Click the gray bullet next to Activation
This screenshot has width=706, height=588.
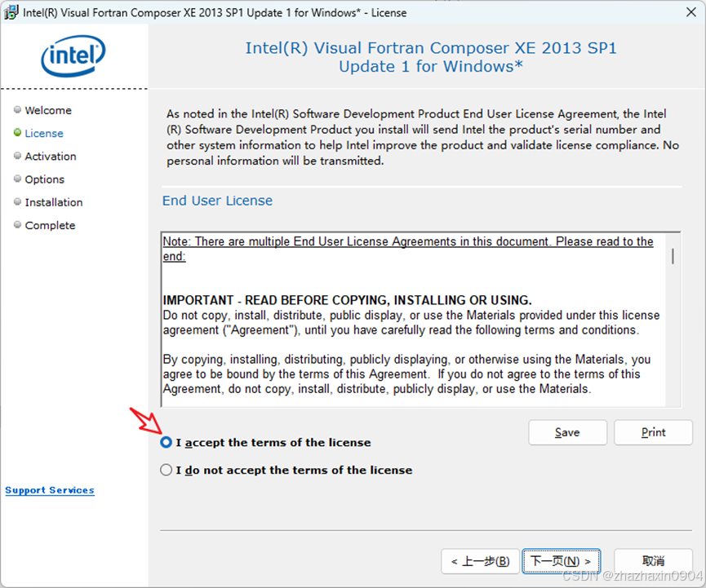[18, 155]
